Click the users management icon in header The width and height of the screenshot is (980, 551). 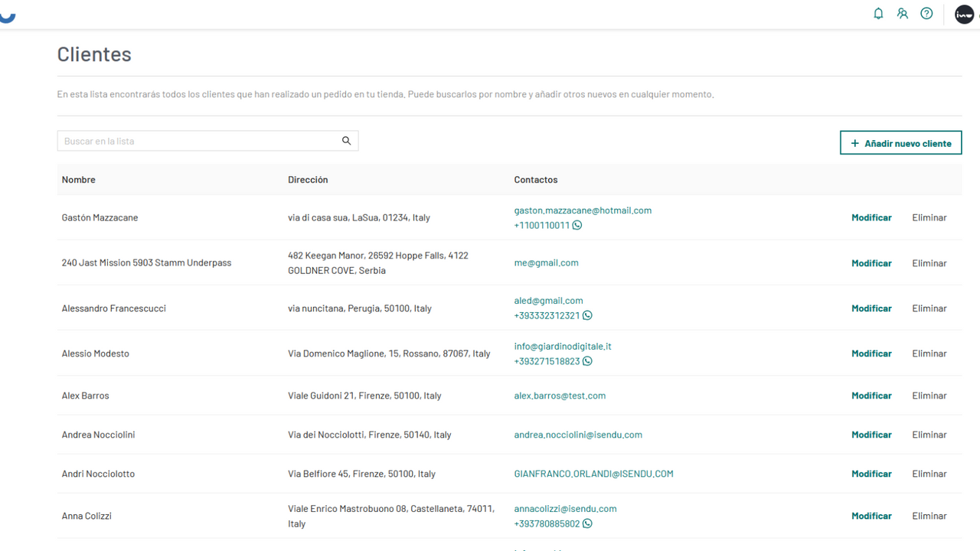903,14
